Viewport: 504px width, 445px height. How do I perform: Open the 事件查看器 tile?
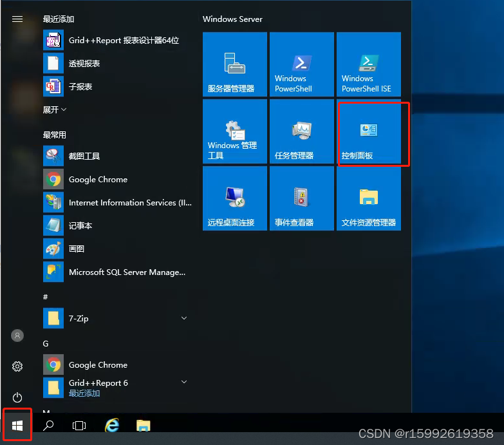coord(302,198)
